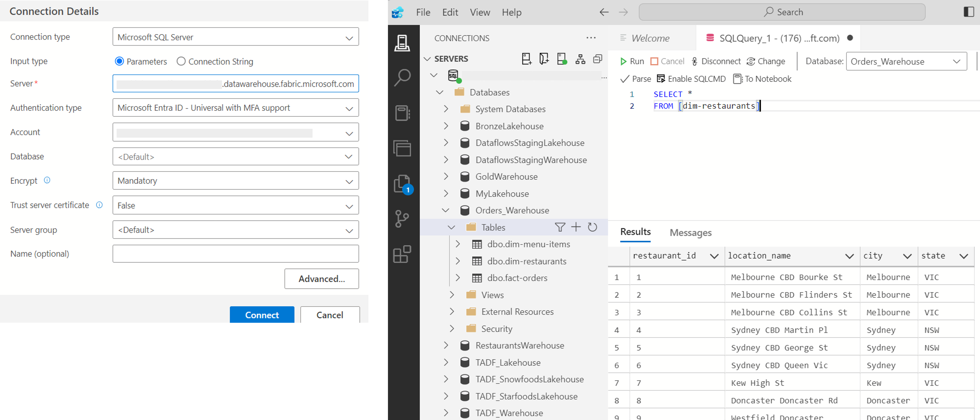
Task: Expand the dbo.dim-restaurants table node
Action: [x=458, y=261]
